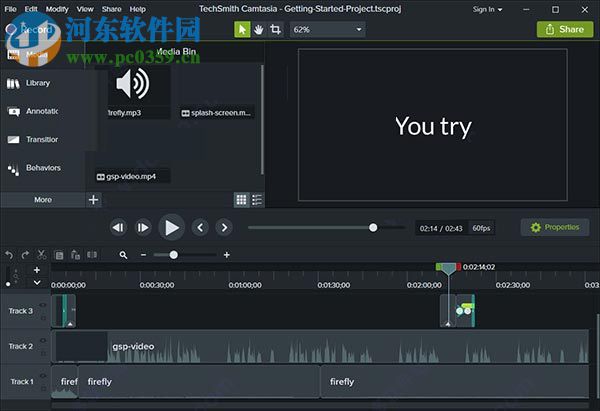Click the Media Bin vertical scrollbar

click(x=262, y=119)
